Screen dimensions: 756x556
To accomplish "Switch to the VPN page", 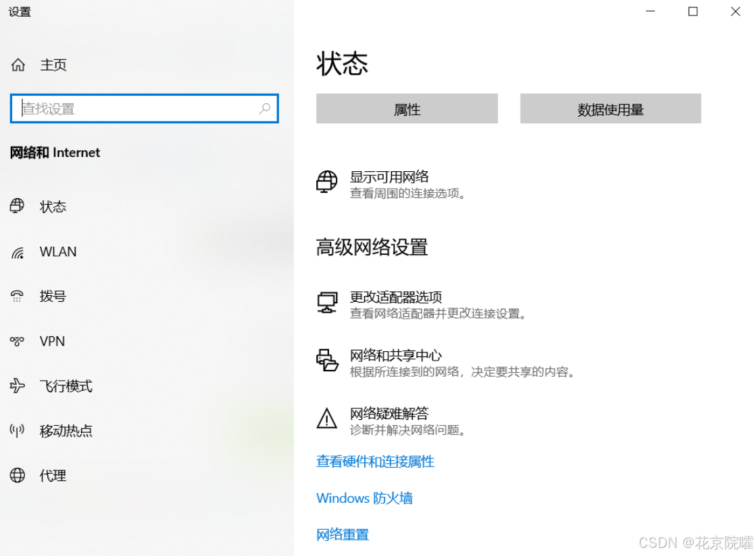I will 52,341.
